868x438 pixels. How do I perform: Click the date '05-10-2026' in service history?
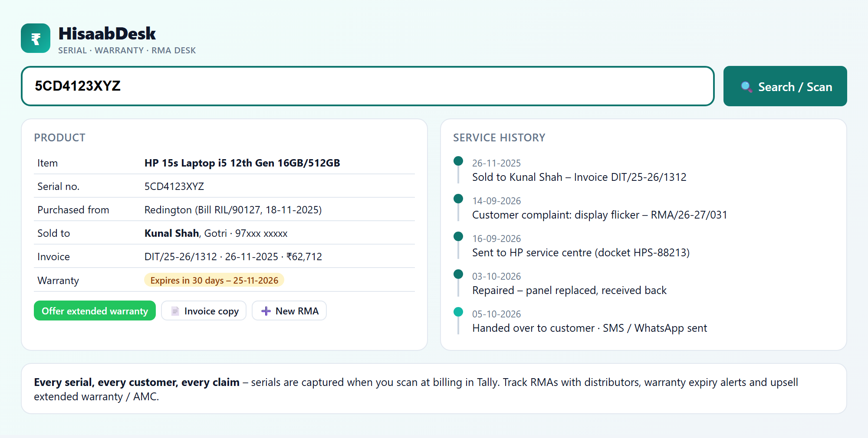(496, 314)
